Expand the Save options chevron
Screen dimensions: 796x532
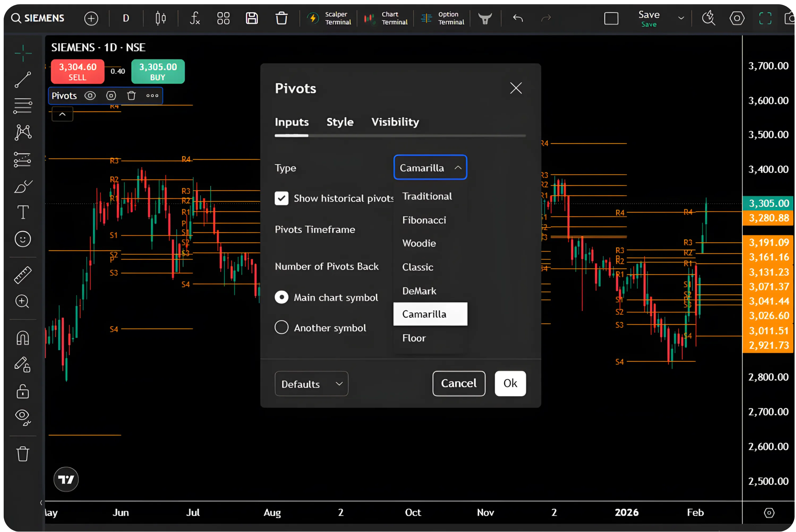(x=680, y=18)
